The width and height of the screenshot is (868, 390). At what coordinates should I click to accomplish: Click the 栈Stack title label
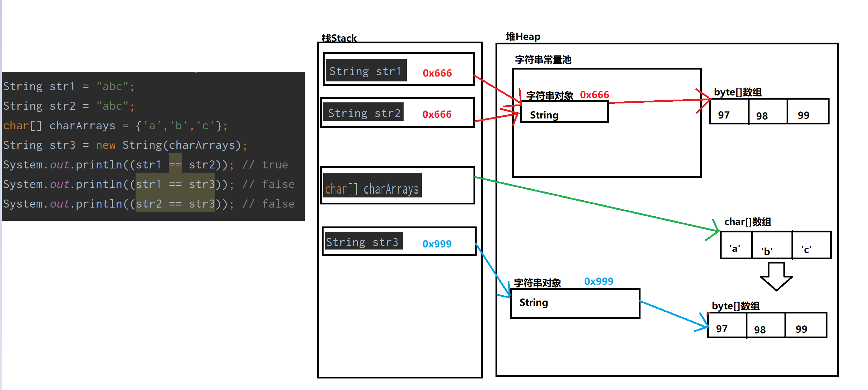[339, 38]
